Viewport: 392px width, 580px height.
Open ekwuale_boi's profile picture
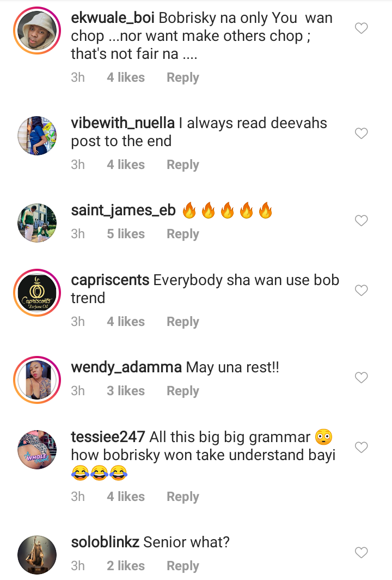pyautogui.click(x=37, y=31)
